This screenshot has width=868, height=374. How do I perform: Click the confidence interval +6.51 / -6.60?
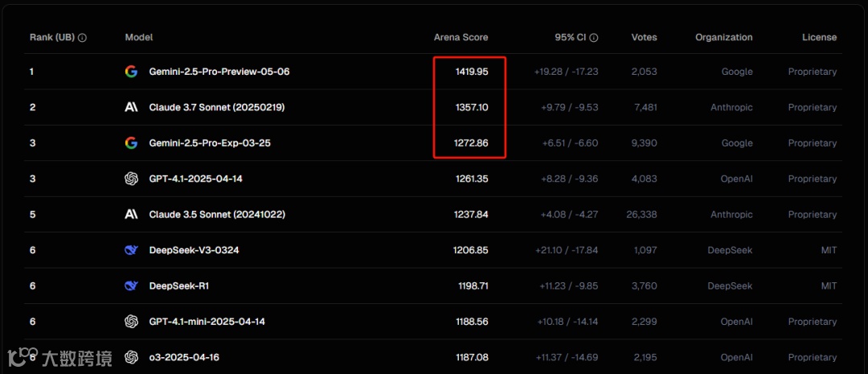(570, 143)
